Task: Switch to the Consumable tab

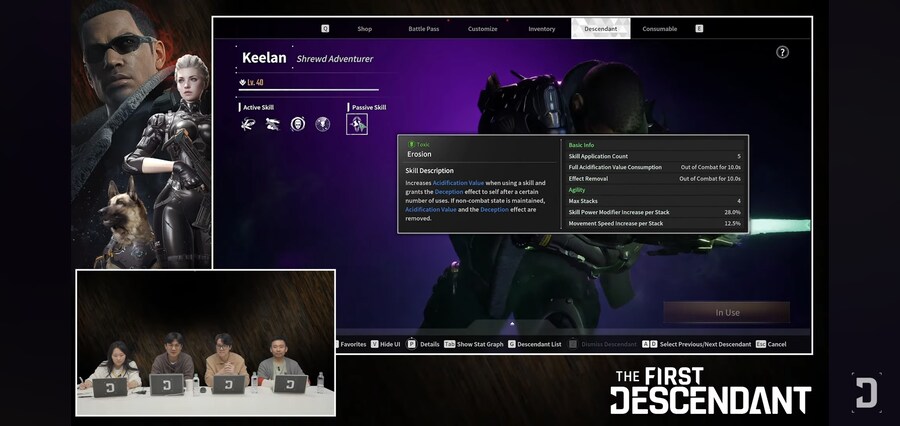Action: 659,29
